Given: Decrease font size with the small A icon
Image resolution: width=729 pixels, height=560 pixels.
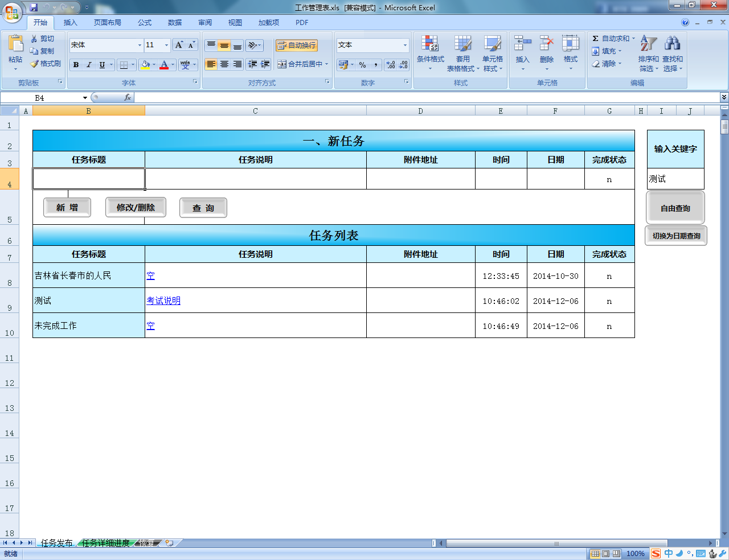Looking at the screenshot, I should pos(191,45).
